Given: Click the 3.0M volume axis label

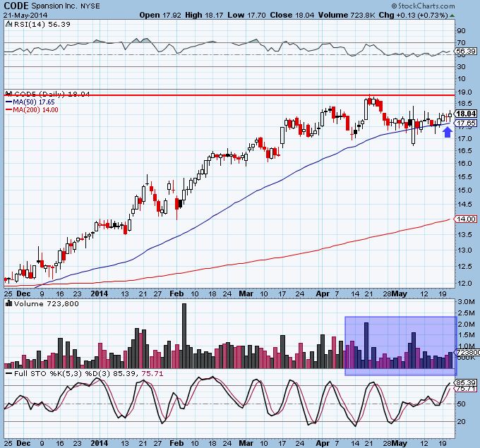Looking at the screenshot, I should 466,302.
